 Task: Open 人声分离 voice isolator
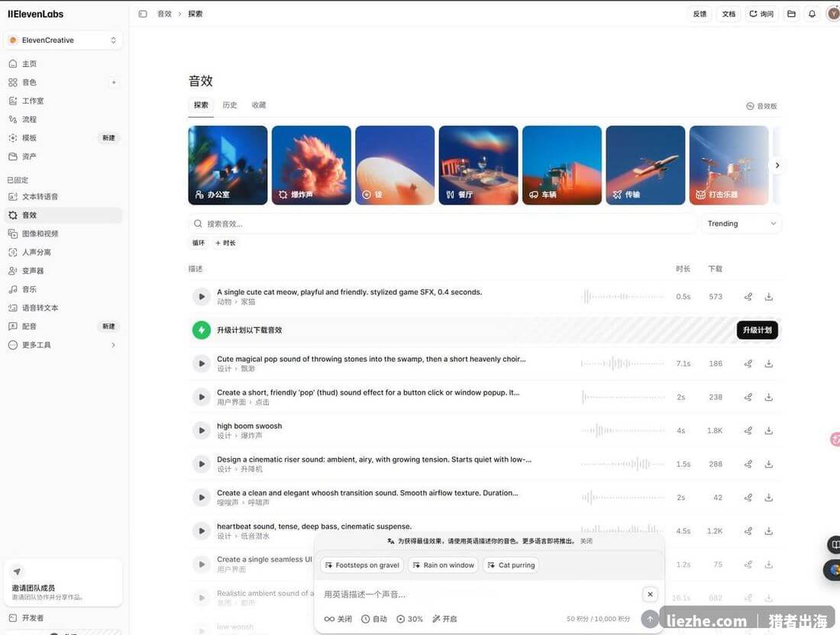63,252
